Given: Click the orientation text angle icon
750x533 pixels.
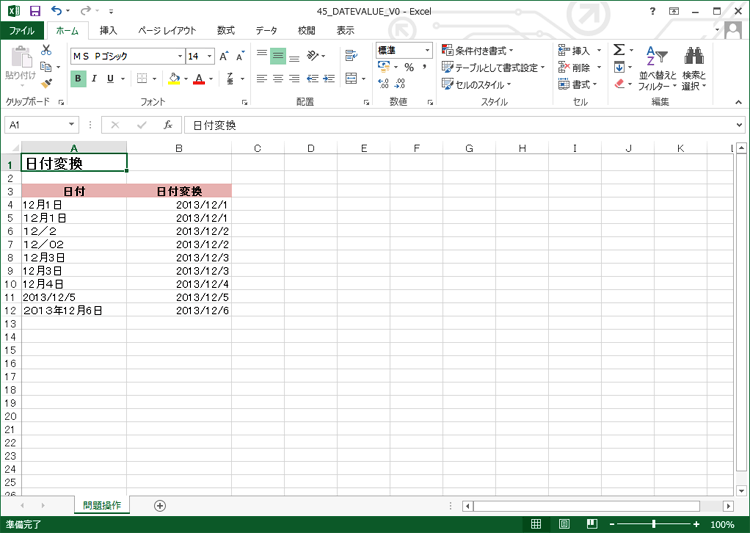Looking at the screenshot, I should coord(312,56).
